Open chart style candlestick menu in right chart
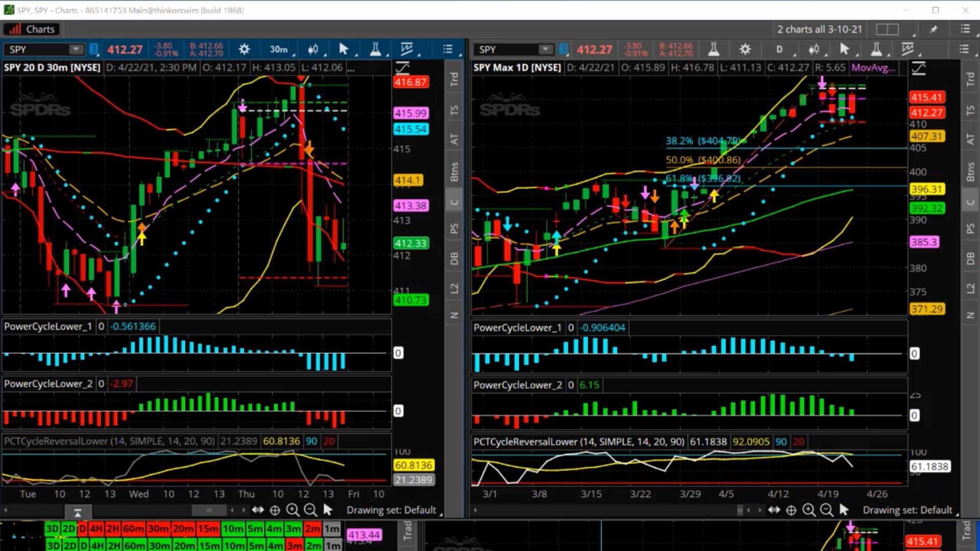The width and height of the screenshot is (980, 551). pyautogui.click(x=814, y=49)
